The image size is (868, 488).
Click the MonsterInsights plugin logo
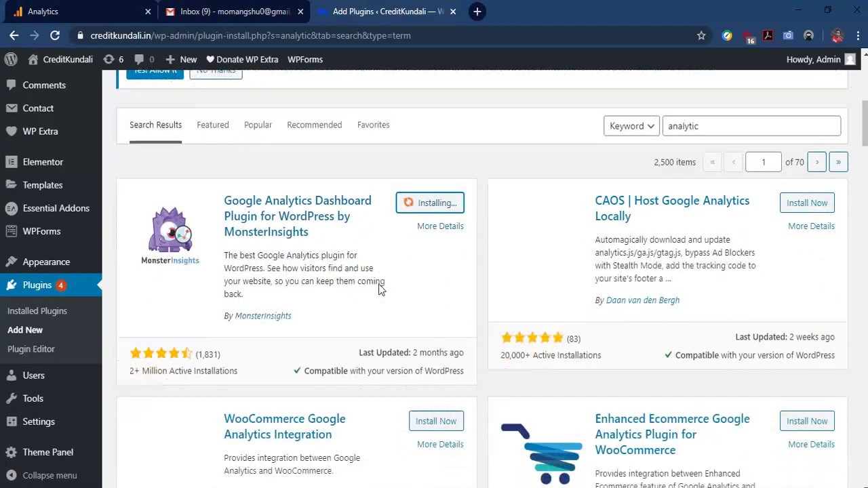click(170, 236)
